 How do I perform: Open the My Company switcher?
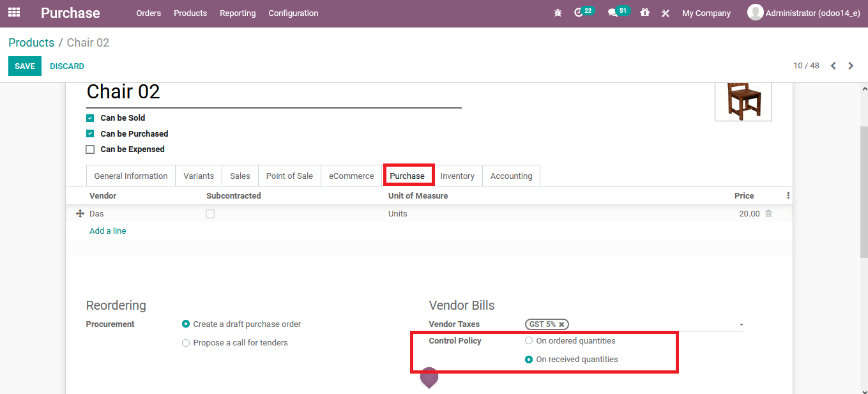click(x=706, y=13)
